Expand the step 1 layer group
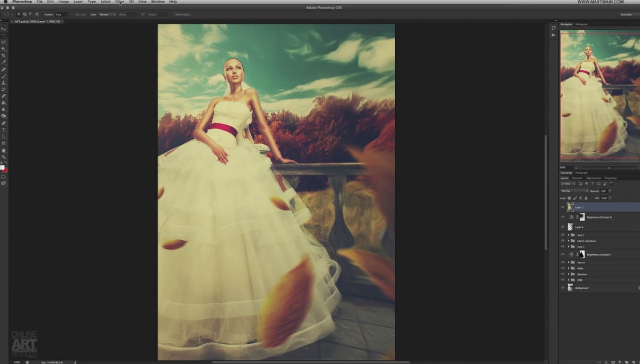Image resolution: width=640 pixels, height=364 pixels. pyautogui.click(x=569, y=247)
